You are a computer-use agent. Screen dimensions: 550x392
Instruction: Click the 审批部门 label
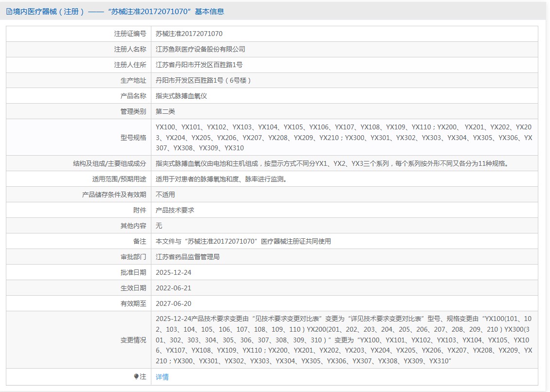pos(133,257)
